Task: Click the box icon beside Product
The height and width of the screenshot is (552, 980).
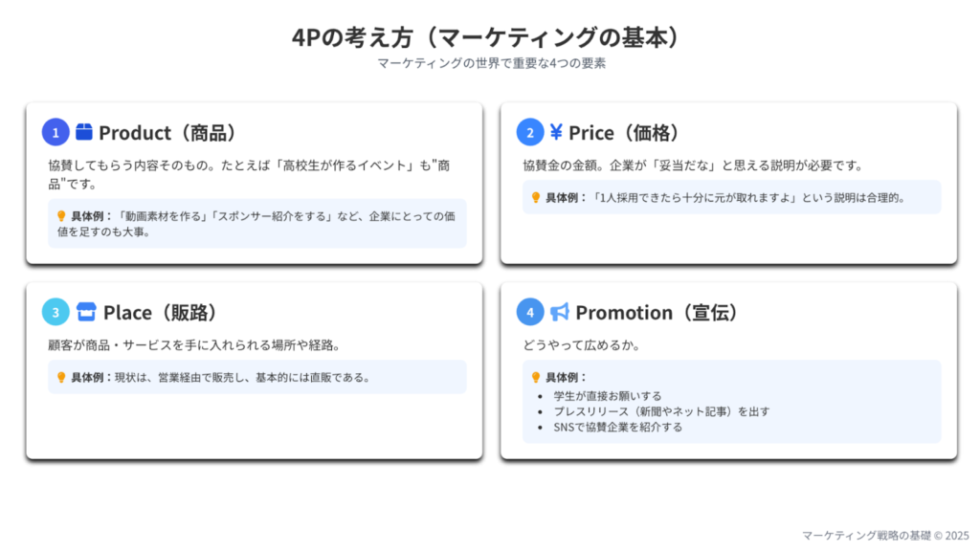Action: pos(84,132)
